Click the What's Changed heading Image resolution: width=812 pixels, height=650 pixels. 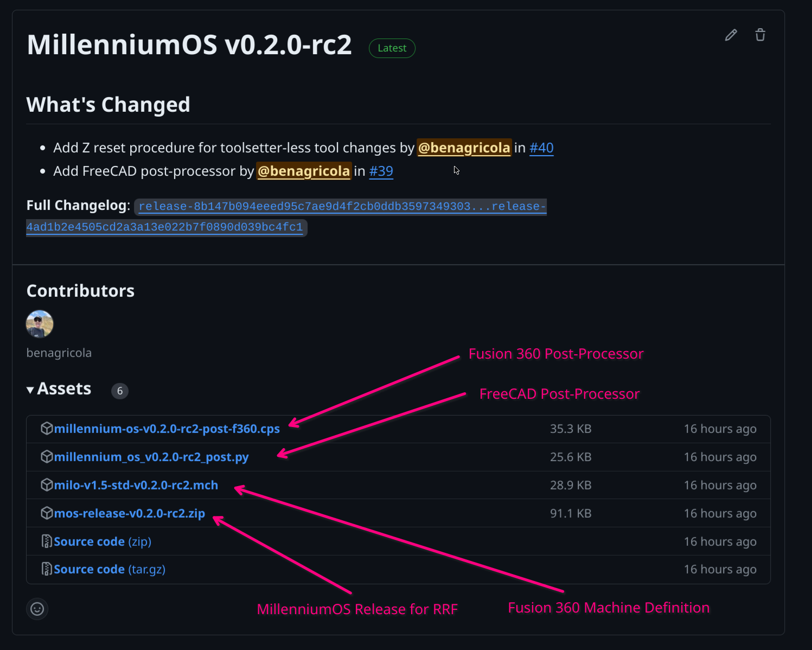pyautogui.click(x=108, y=104)
